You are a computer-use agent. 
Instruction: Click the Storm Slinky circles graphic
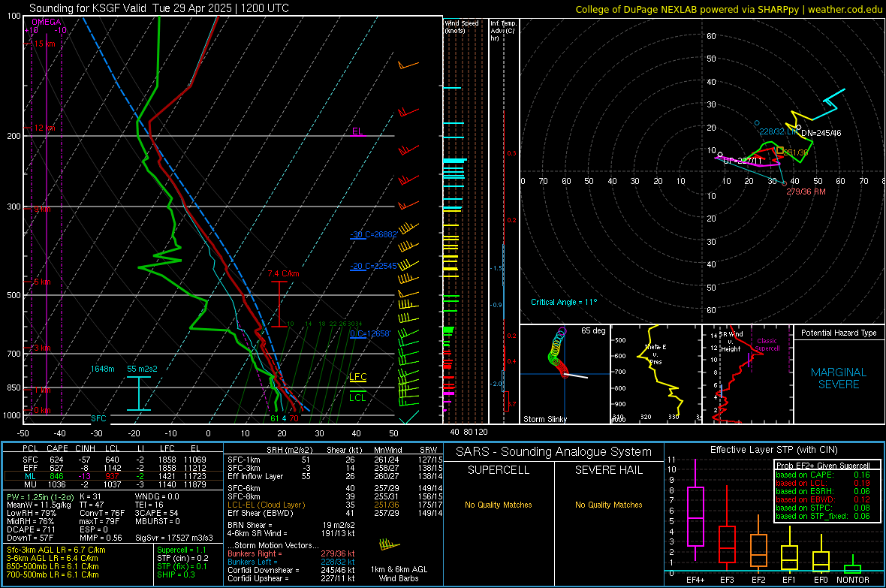pos(557,351)
